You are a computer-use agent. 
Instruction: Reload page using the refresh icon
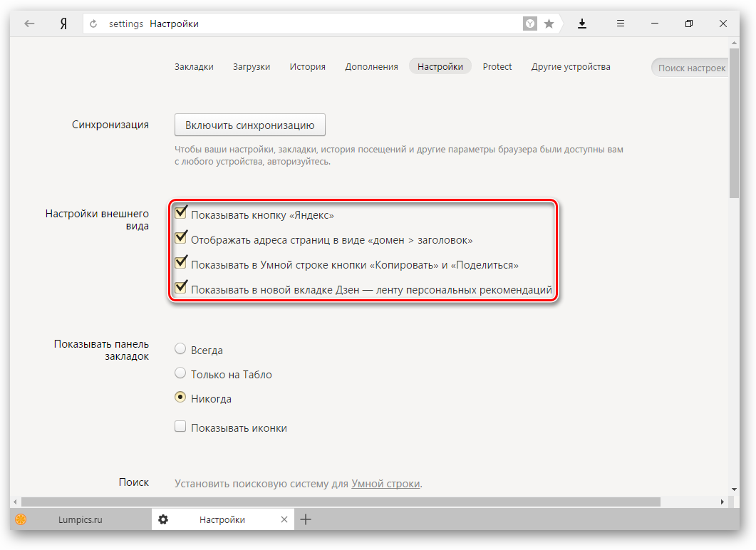[93, 24]
